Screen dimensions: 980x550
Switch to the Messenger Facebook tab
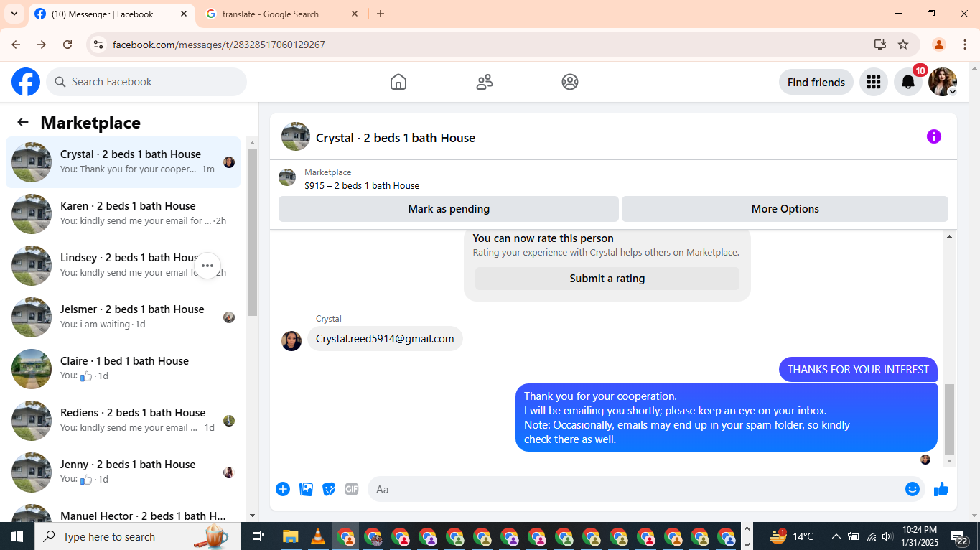click(x=111, y=14)
